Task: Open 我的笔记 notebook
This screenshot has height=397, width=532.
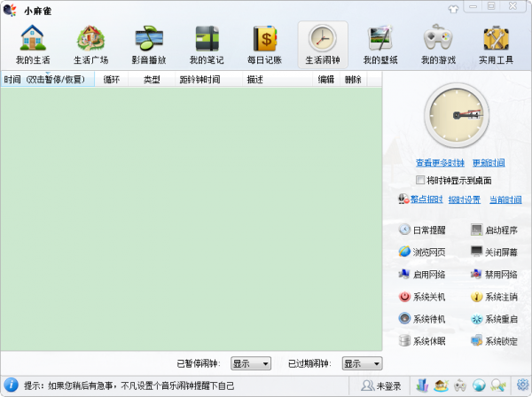Action: pyautogui.click(x=207, y=45)
